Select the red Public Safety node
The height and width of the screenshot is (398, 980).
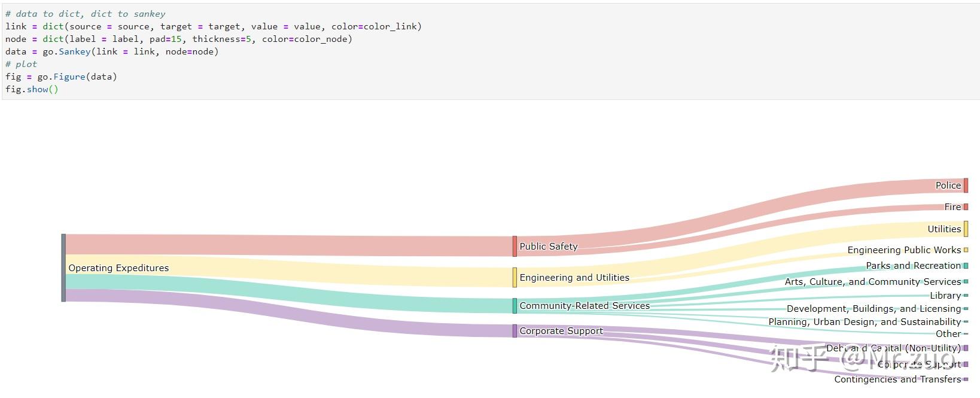[x=515, y=246]
